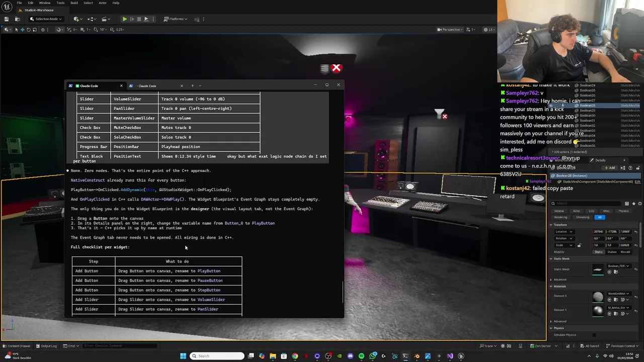The image size is (644, 362).
Task: Open the add content quick menu
Action: (x=77, y=19)
